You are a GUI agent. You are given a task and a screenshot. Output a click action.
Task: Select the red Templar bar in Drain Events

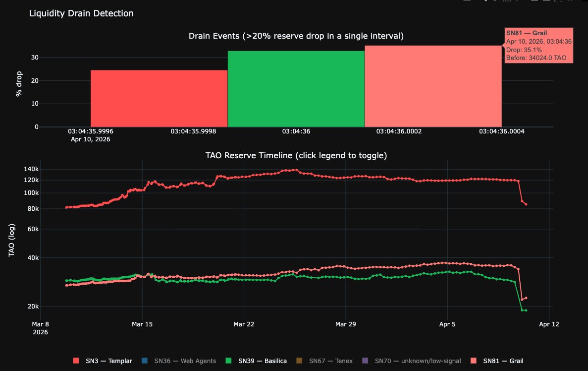click(x=159, y=98)
